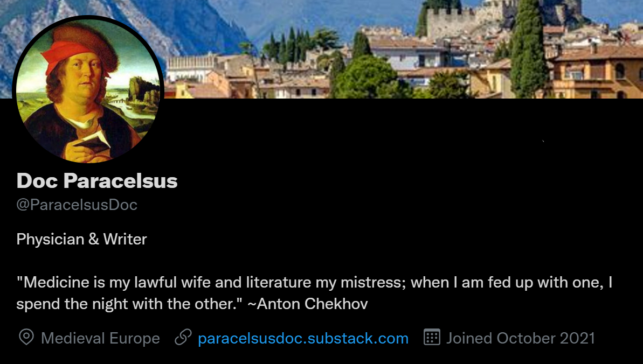Screen dimensions: 643x364
Task: Click the Joined October 2021 text
Action: pos(521,338)
